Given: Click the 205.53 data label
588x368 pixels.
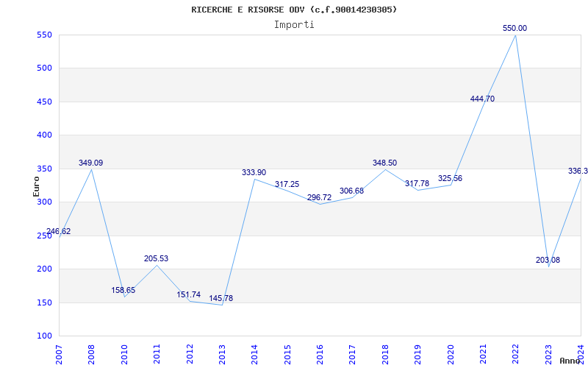Looking at the screenshot, I should [156, 259].
